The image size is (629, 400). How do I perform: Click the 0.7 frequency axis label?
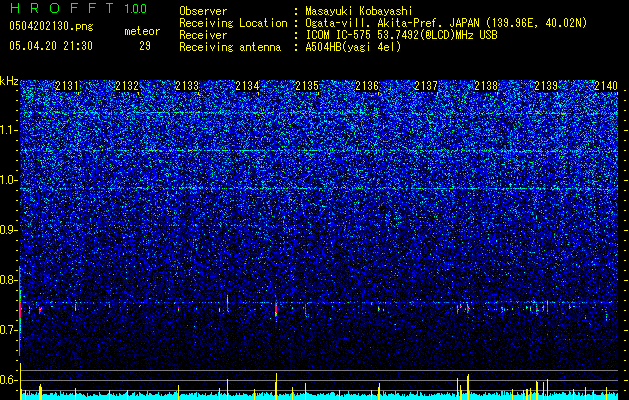[9, 330]
